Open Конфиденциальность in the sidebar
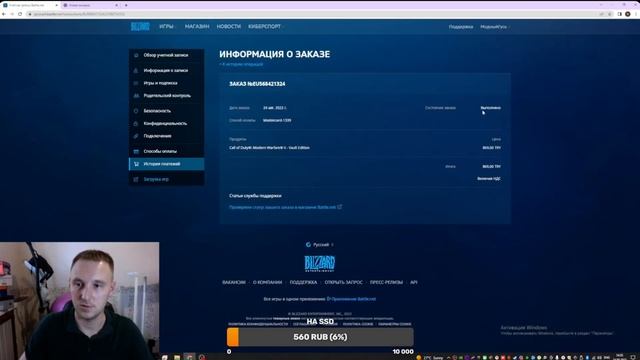 coord(167,123)
